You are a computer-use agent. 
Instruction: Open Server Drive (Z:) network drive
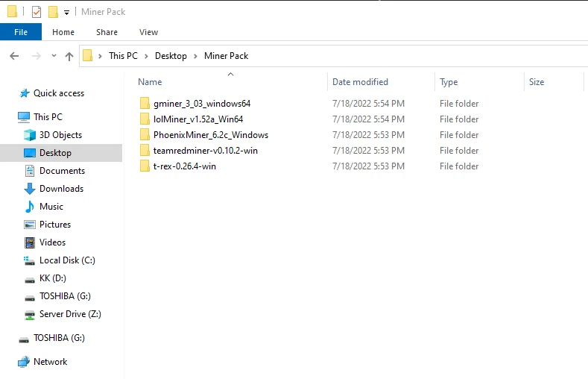click(69, 314)
